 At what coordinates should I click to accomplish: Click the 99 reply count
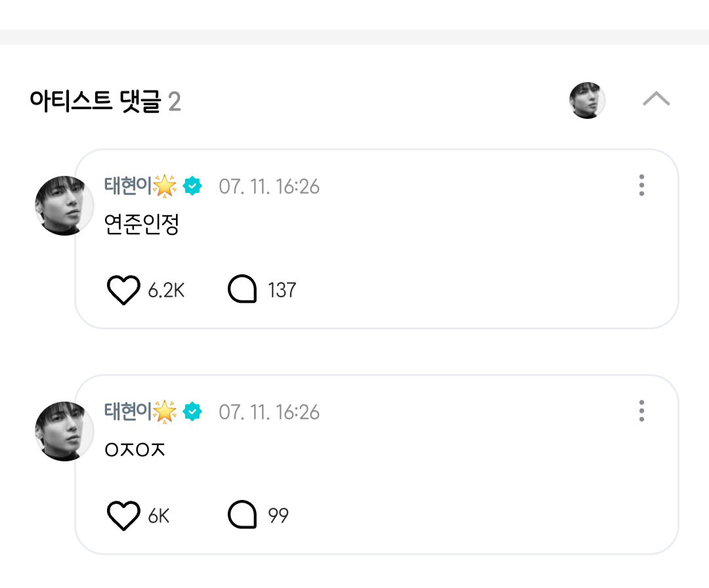[278, 516]
